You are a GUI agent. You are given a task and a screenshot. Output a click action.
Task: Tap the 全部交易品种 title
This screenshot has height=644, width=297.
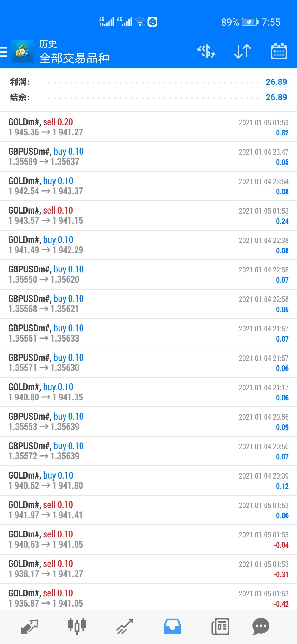(74, 58)
